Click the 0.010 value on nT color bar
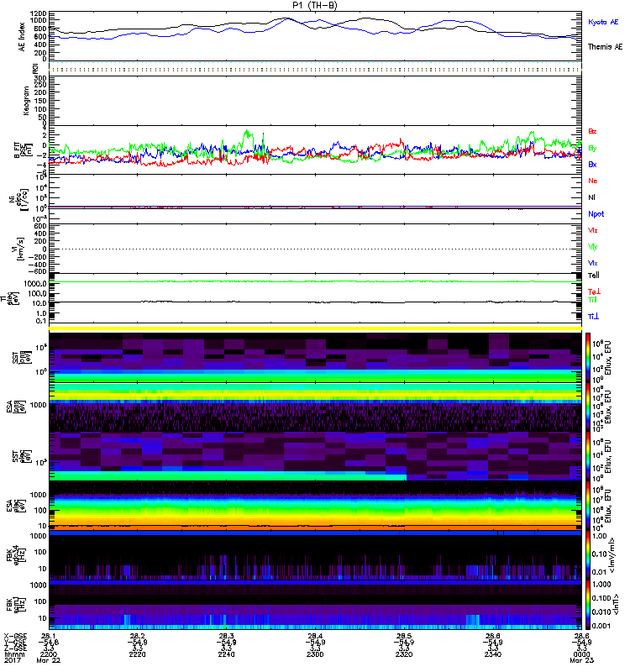The height and width of the screenshot is (672, 630). pos(601,612)
